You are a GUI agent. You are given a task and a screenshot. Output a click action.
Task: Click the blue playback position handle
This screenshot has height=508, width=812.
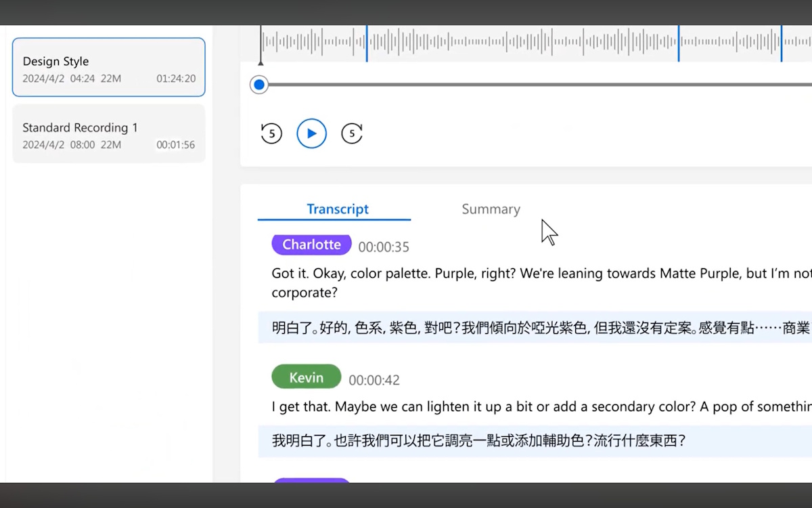click(x=258, y=85)
